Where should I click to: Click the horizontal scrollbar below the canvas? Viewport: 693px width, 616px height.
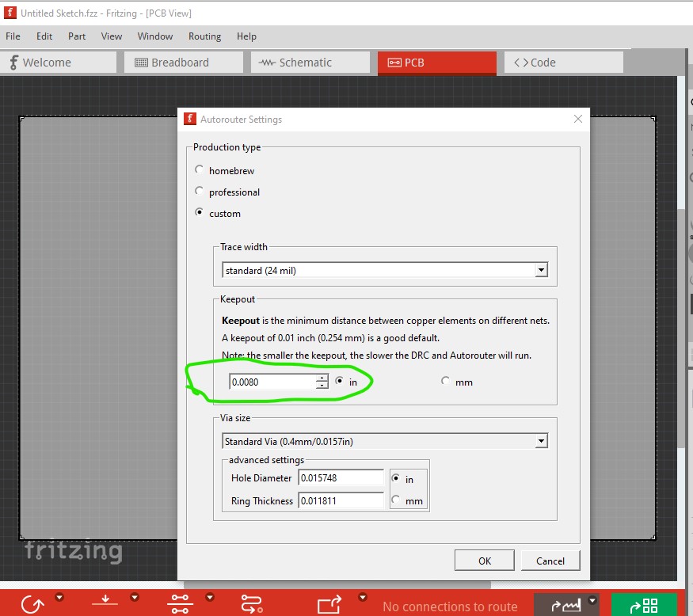point(338,584)
